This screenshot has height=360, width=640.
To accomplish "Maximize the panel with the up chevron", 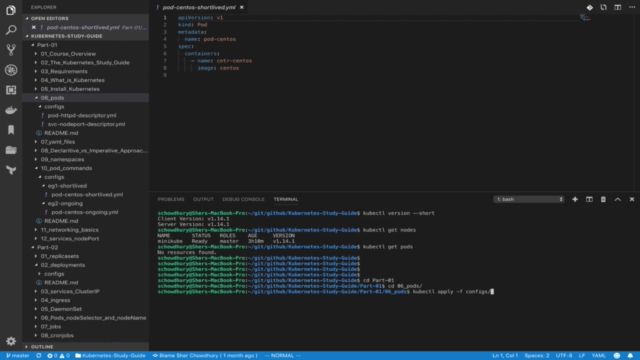I will (618, 199).
